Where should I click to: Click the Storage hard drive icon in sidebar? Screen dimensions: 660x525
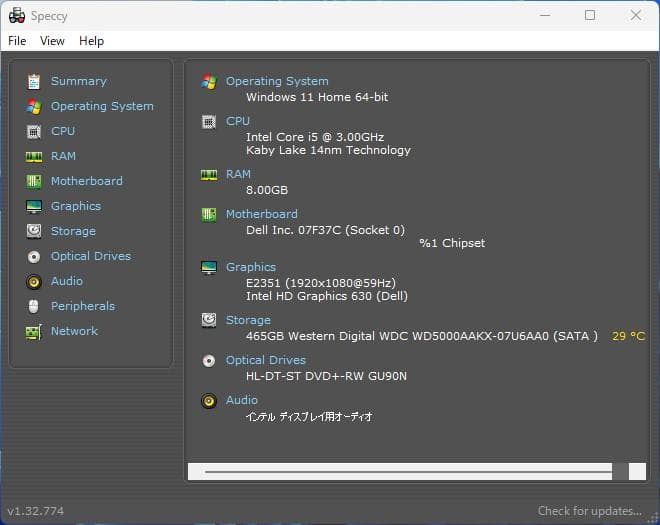34,231
